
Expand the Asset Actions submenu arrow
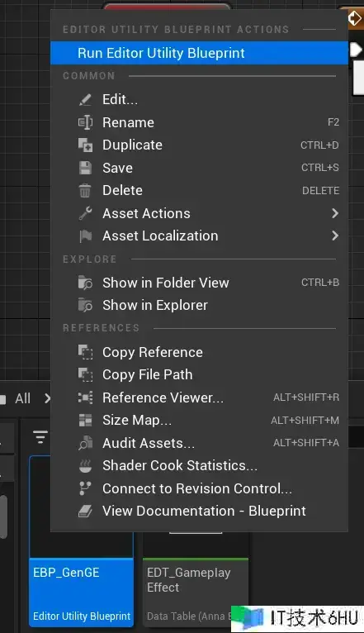click(x=334, y=213)
